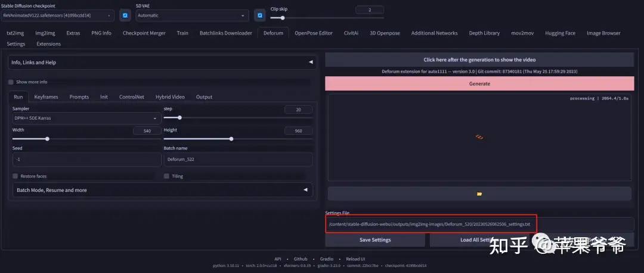
Task: Click the Seed input field
Action: point(86,159)
